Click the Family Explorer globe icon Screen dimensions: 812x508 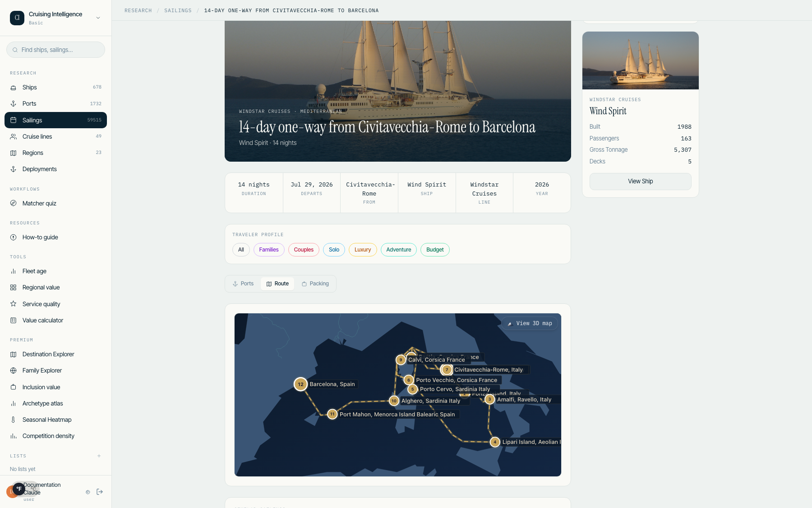click(x=14, y=371)
